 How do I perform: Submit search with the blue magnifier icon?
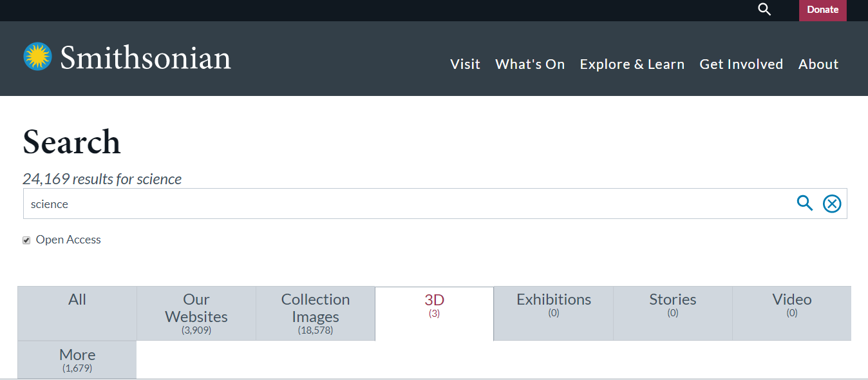point(805,204)
